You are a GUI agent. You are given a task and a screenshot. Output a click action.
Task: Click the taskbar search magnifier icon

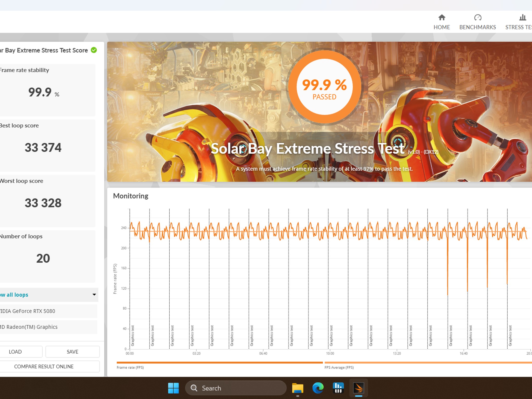(194, 388)
